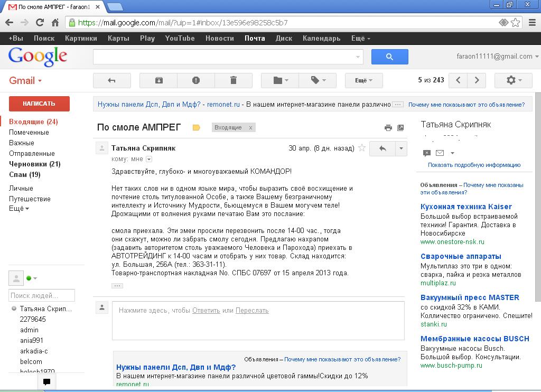Open the message in a new window

click(400, 128)
